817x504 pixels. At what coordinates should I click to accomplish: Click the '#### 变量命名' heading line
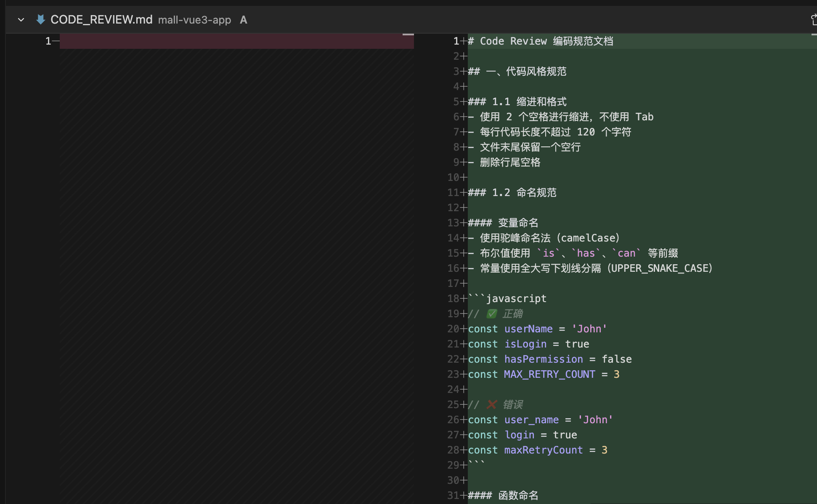[503, 223]
